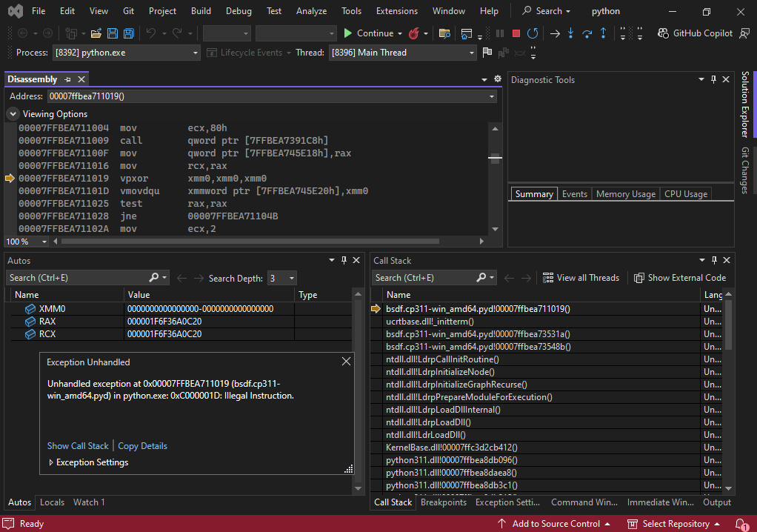Open the Debug menu
Screen dimensions: 757x532
239,11
